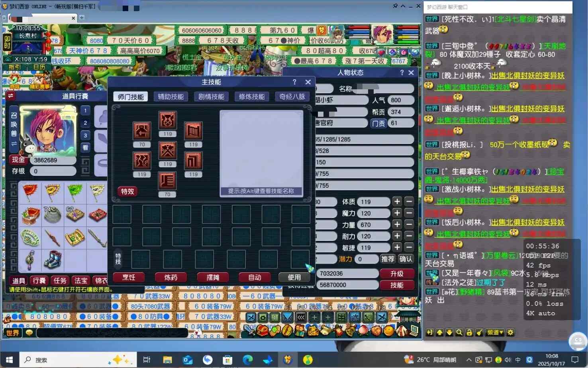588x368 pixels.
Task: Switch to the 奇经八脉 tab
Action: (292, 97)
